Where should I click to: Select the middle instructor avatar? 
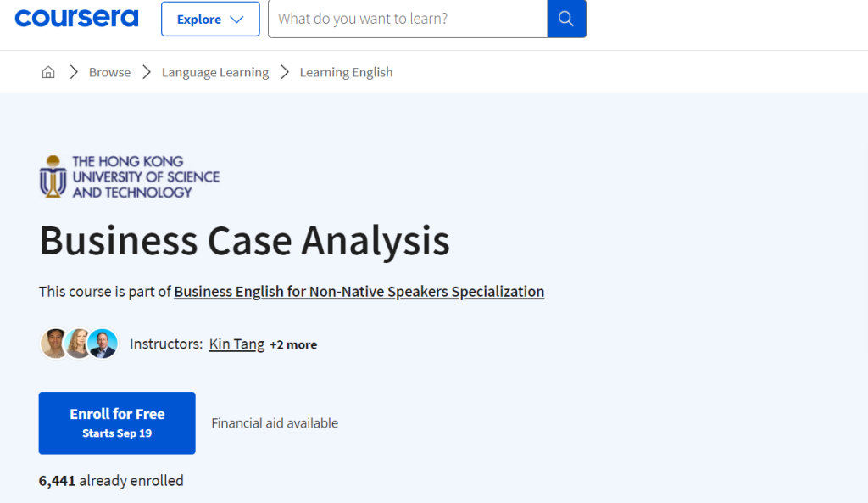pos(79,344)
